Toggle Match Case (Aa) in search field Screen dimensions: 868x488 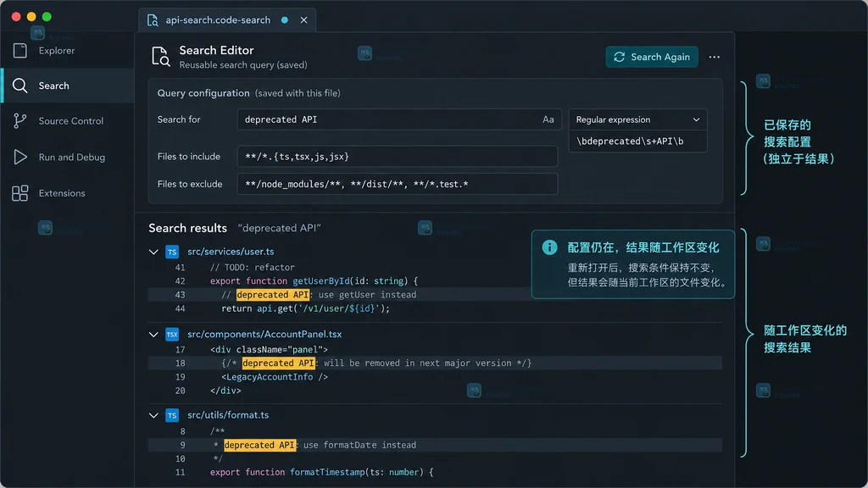pos(548,119)
